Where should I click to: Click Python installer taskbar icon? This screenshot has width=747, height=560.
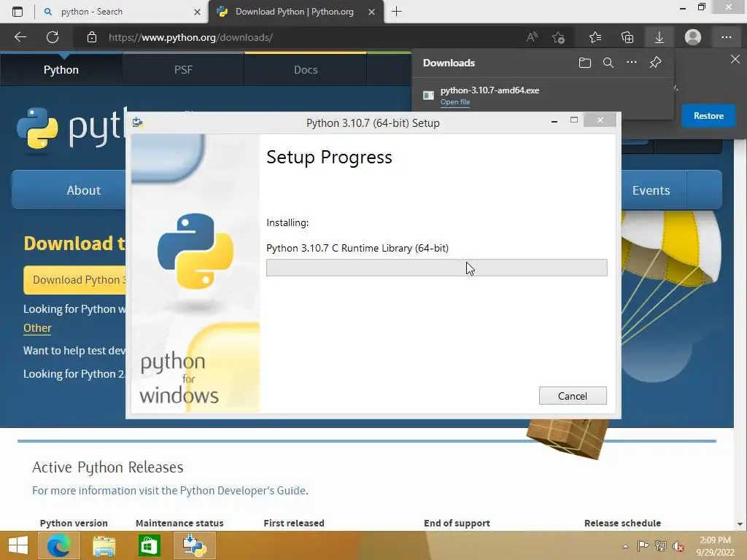pos(194,545)
